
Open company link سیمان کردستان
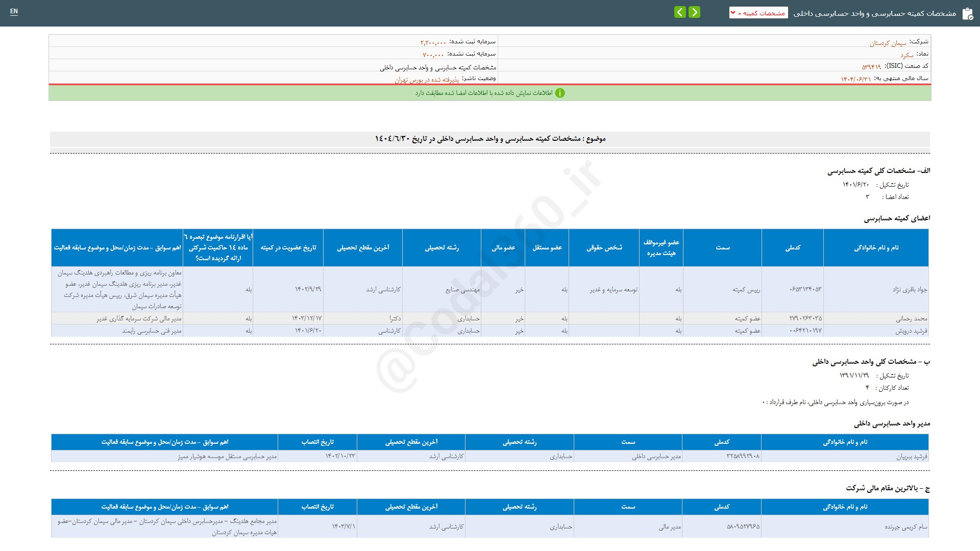(x=888, y=43)
